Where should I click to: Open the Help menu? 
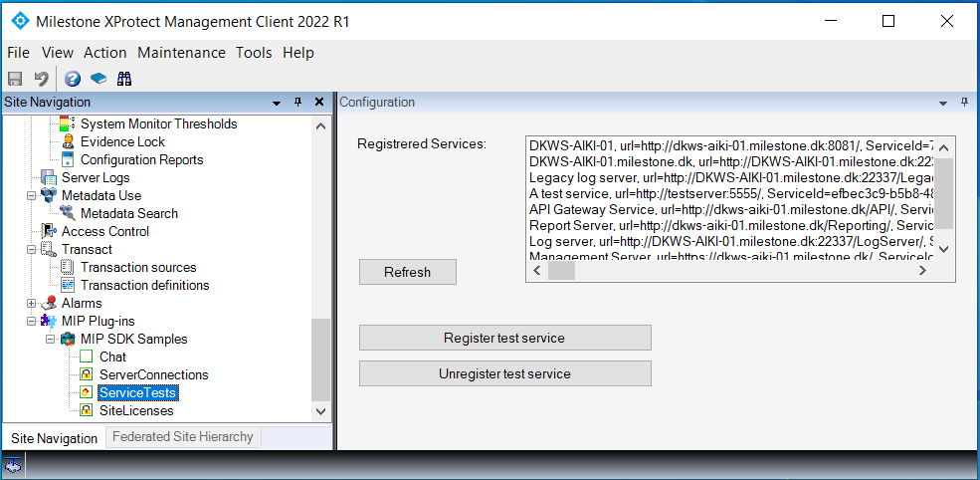pos(298,53)
